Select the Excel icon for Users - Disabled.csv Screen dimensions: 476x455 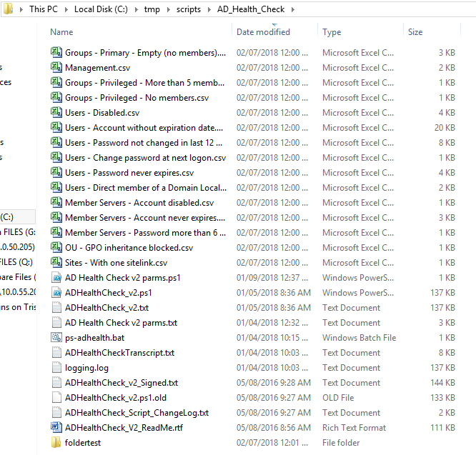pos(56,113)
